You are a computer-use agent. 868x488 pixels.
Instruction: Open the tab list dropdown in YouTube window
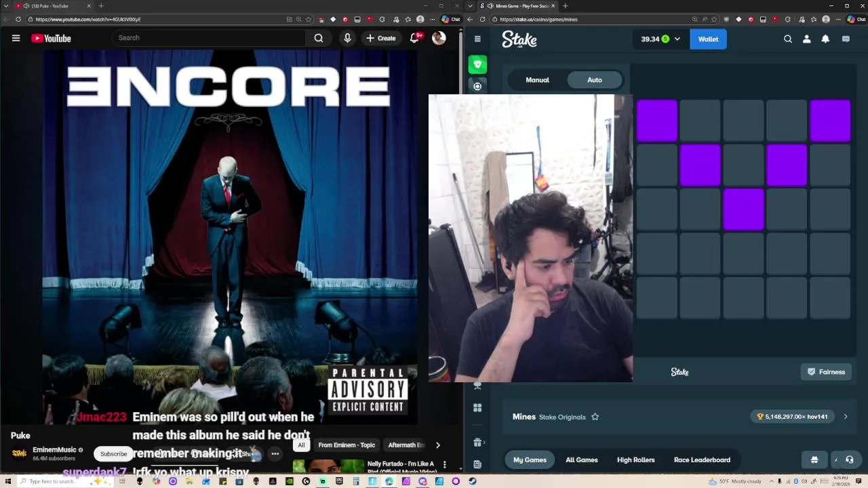point(6,6)
